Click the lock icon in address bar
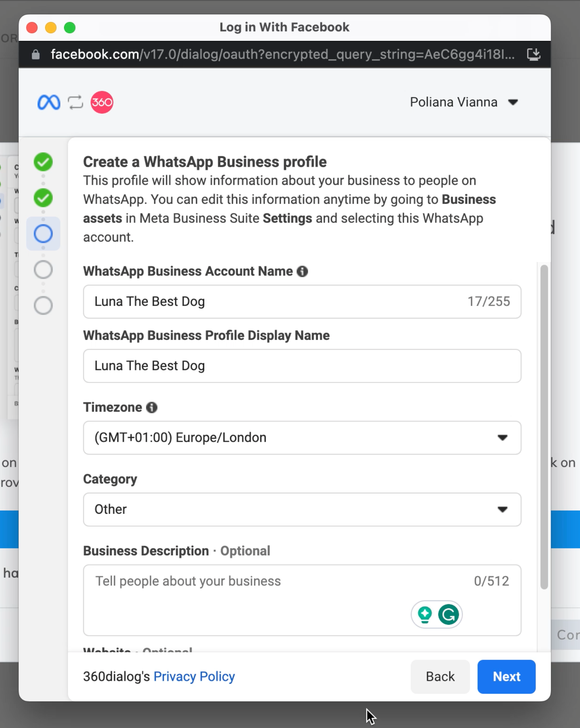Screen dimensions: 580x728 click(x=35, y=54)
